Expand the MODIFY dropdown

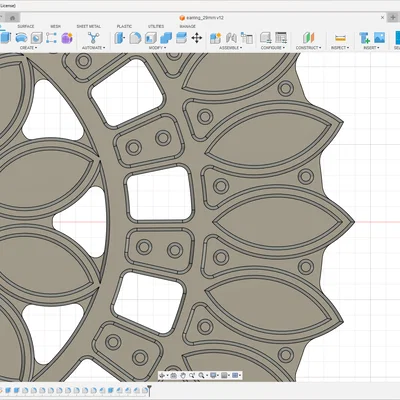(x=157, y=48)
